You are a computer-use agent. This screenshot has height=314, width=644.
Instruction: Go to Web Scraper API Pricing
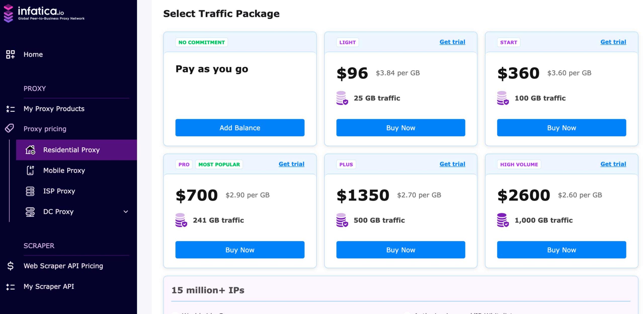pyautogui.click(x=63, y=266)
